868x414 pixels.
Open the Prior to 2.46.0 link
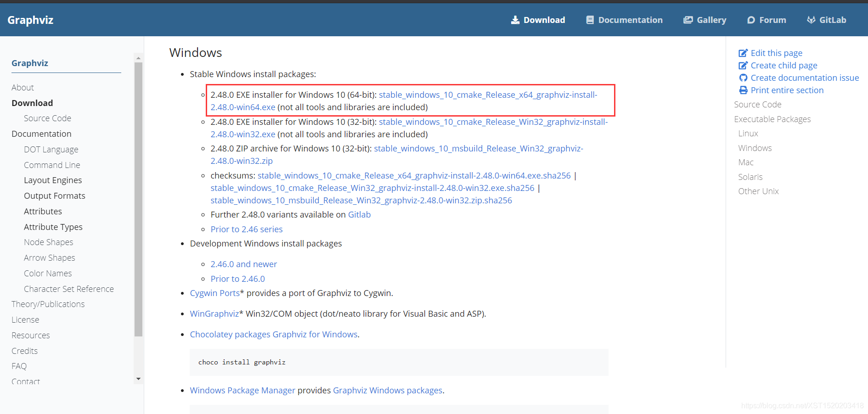[237, 279]
